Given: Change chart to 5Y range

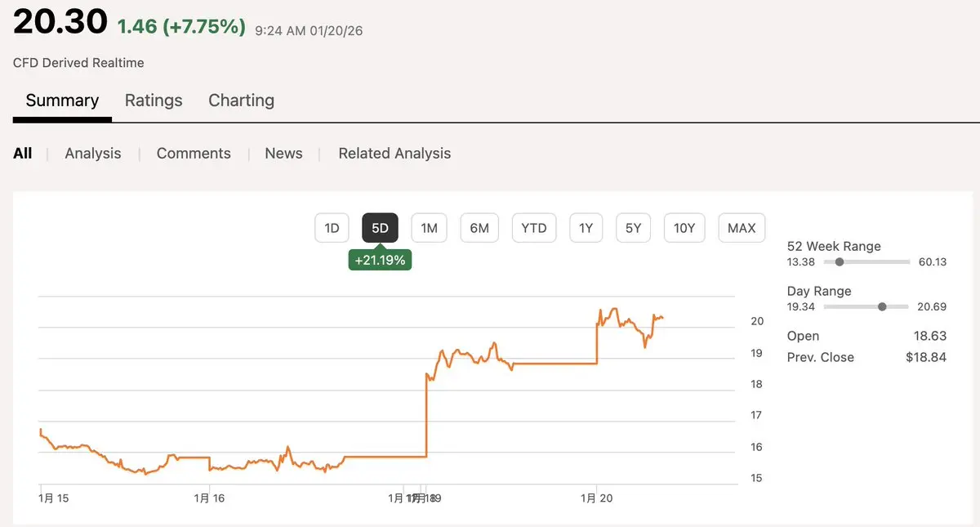Looking at the screenshot, I should (634, 228).
